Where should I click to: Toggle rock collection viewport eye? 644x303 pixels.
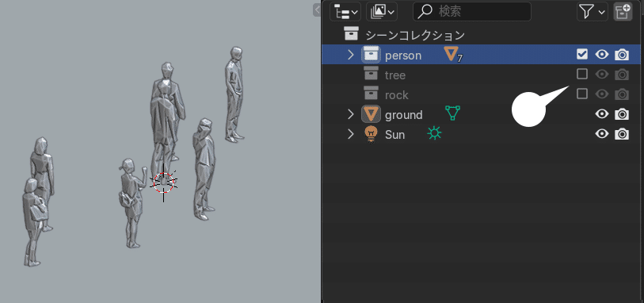tap(602, 94)
